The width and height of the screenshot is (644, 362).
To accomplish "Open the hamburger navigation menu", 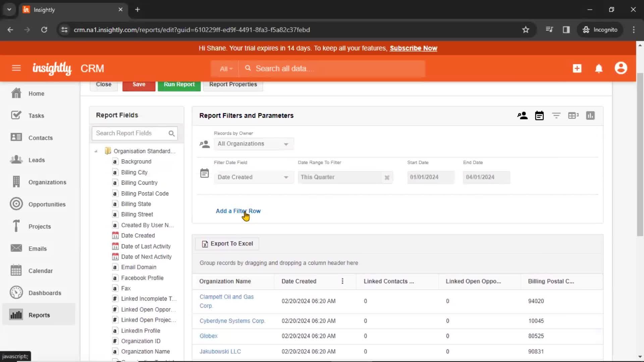I will point(16,68).
